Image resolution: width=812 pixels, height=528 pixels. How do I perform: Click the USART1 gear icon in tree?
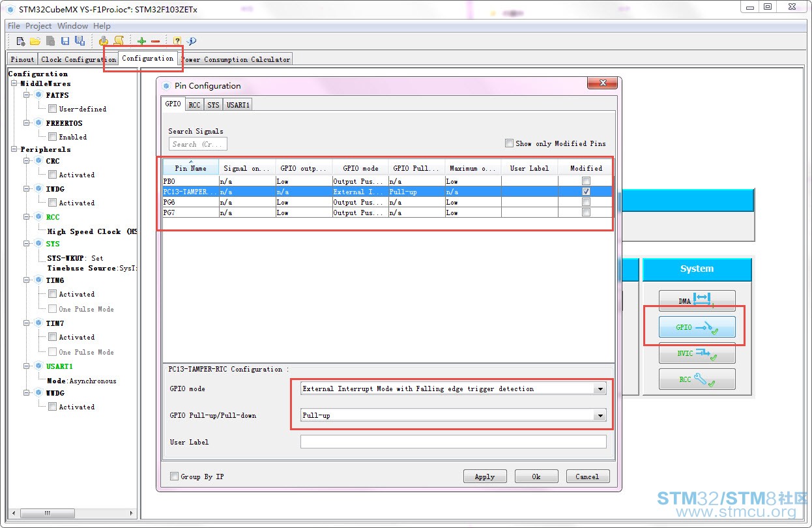pyautogui.click(x=38, y=366)
